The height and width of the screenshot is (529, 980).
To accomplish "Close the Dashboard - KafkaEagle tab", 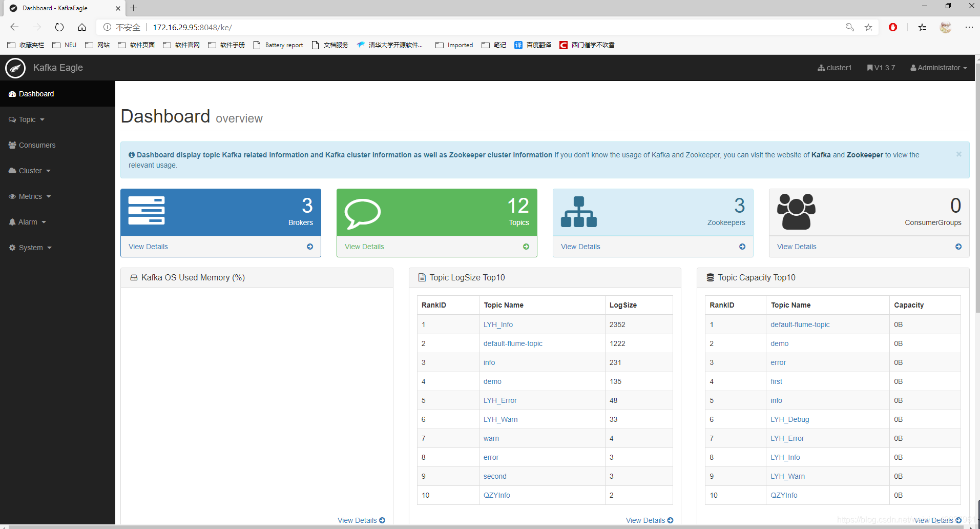I will click(118, 8).
